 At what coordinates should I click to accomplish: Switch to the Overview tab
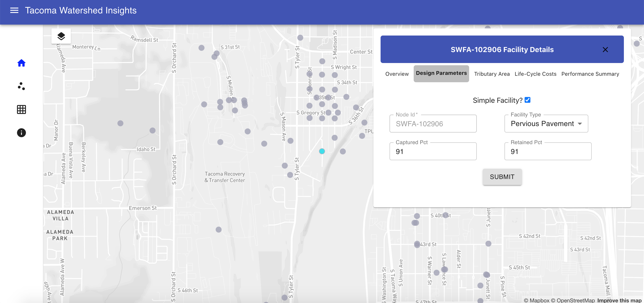click(x=397, y=74)
